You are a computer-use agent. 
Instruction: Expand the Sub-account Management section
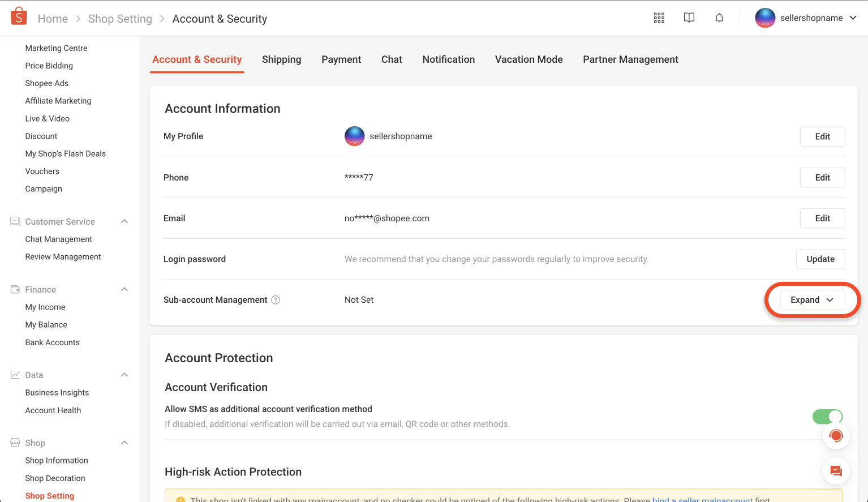coord(811,299)
